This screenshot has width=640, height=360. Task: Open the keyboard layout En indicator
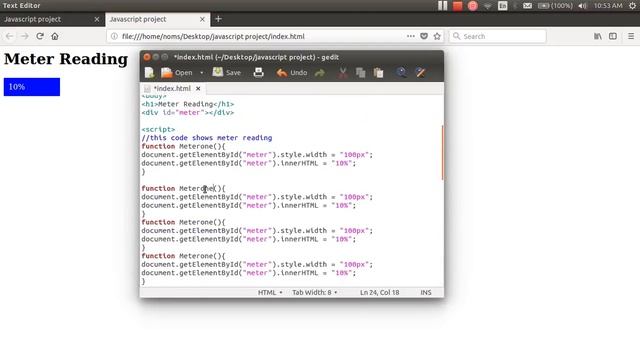click(x=502, y=6)
